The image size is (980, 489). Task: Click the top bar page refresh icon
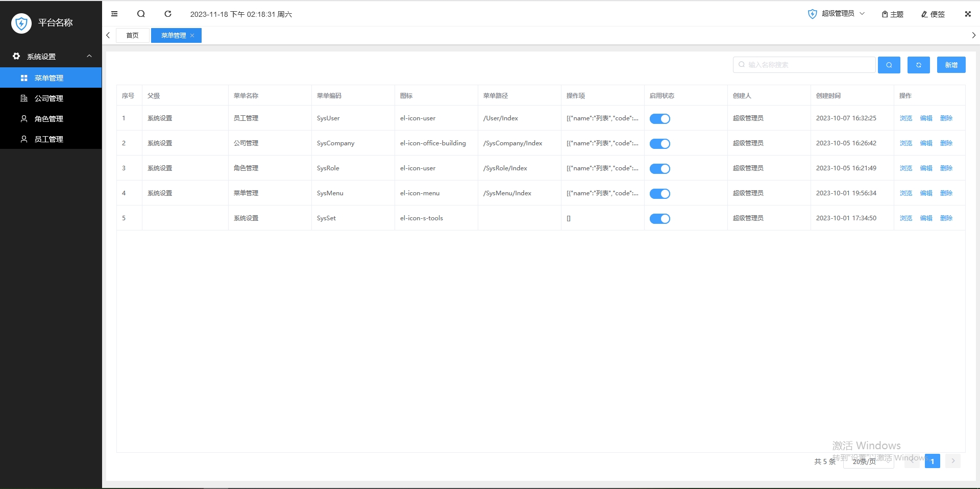click(168, 14)
